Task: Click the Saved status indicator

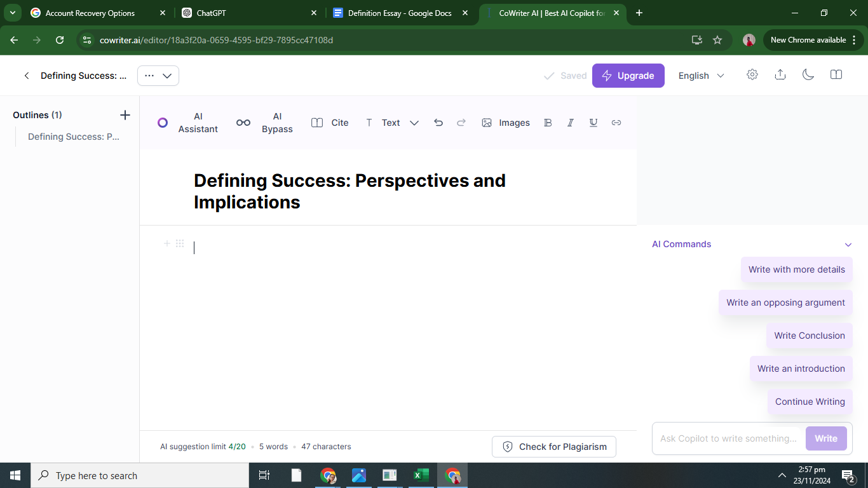Action: (x=565, y=76)
